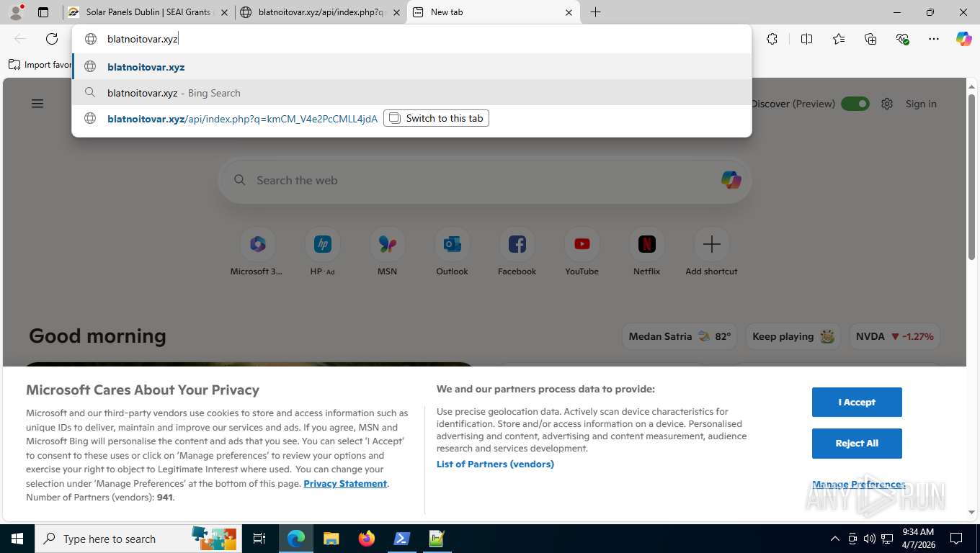980x553 pixels.
Task: Open the Keep playing widget
Action: point(793,336)
